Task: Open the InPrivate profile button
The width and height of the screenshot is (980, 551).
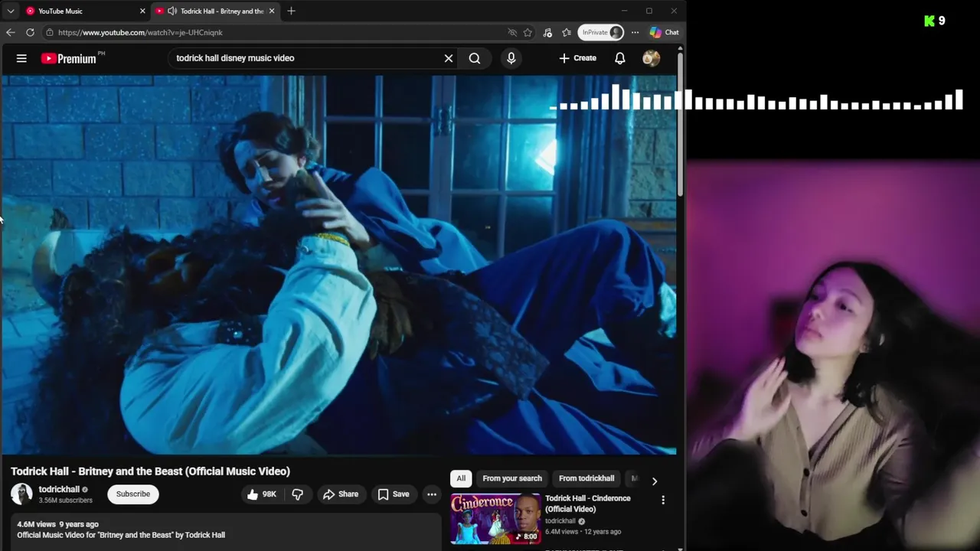Action: pyautogui.click(x=601, y=32)
